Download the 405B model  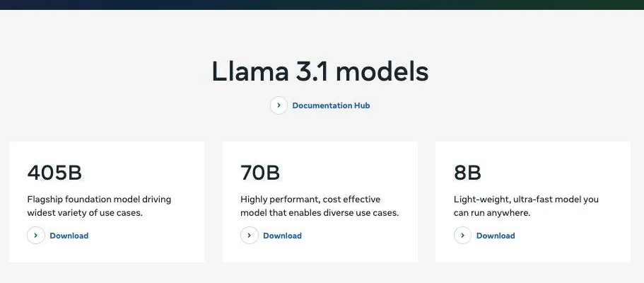(x=69, y=236)
